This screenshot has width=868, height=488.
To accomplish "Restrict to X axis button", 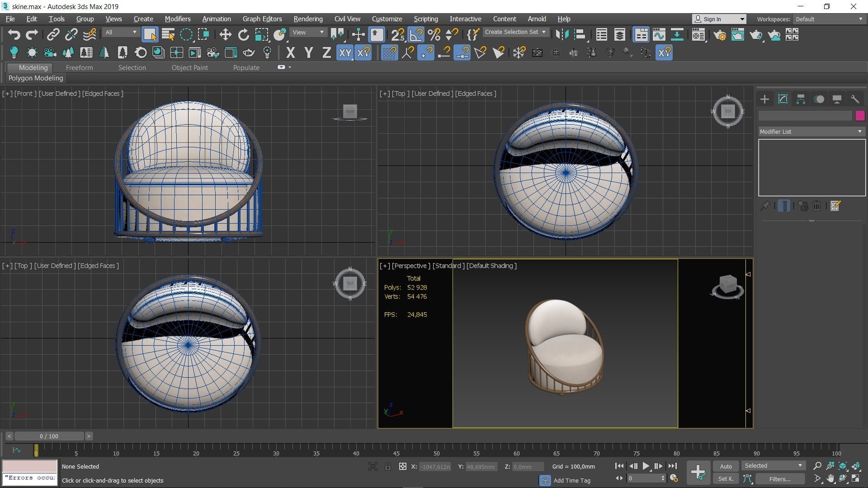I will (x=290, y=53).
